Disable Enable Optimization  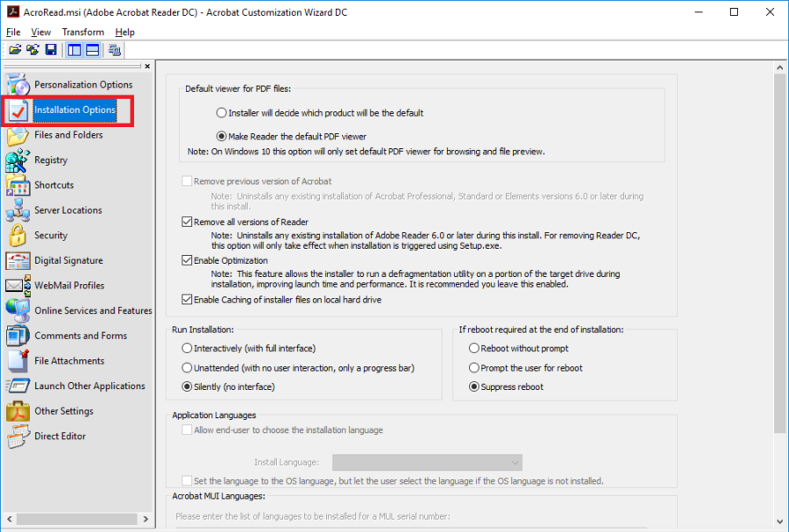(188, 259)
